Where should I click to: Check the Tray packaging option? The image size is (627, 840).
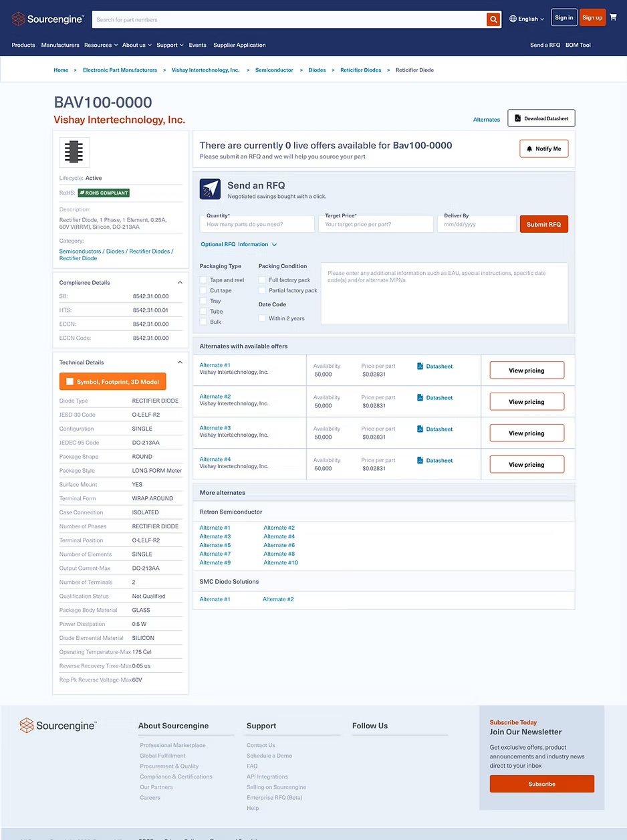click(x=203, y=301)
